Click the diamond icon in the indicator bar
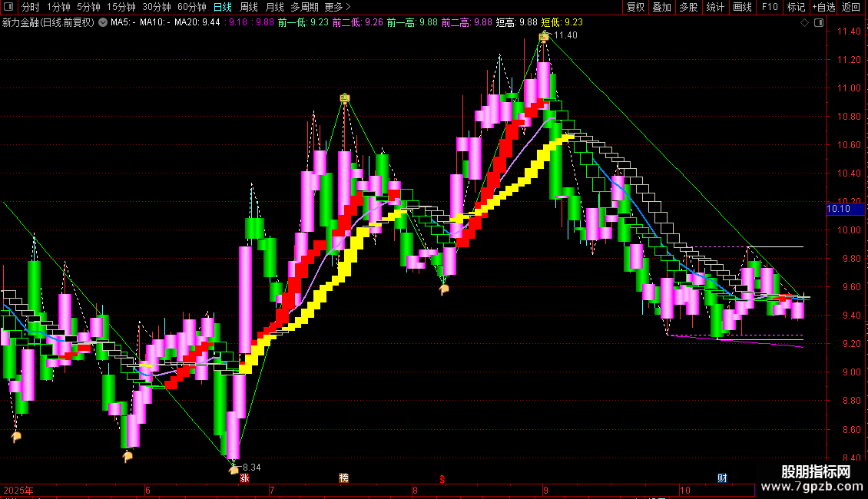The image size is (868, 499). pyautogui.click(x=804, y=23)
